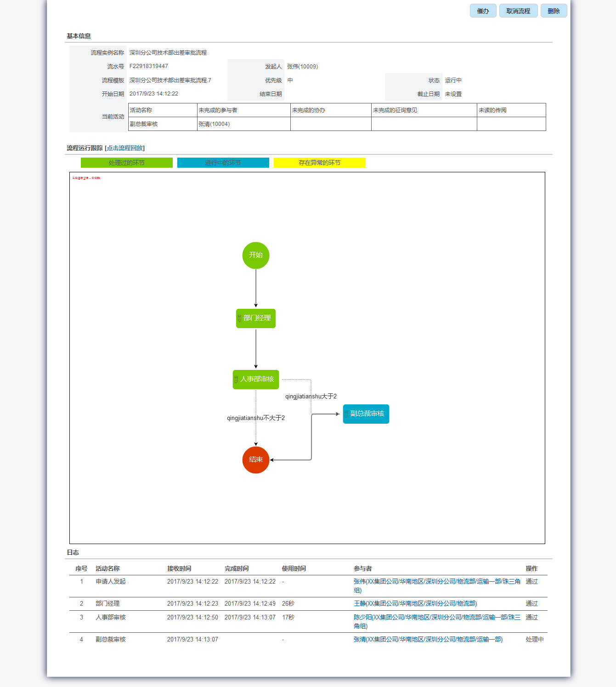The image size is (616, 687).
Task: Select the 副总裁审核 workflow node
Action: (366, 414)
